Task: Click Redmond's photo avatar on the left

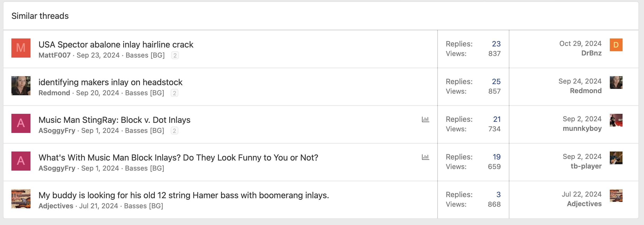Action: pos(21,86)
